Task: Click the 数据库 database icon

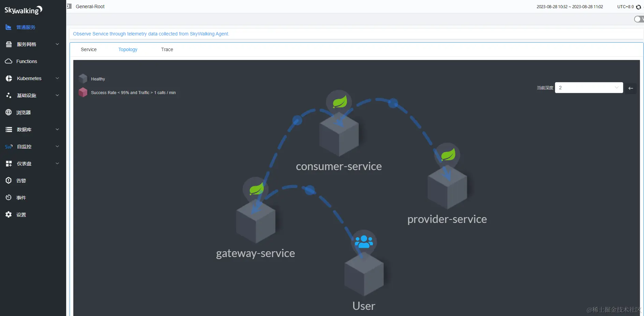Action: pos(9,130)
